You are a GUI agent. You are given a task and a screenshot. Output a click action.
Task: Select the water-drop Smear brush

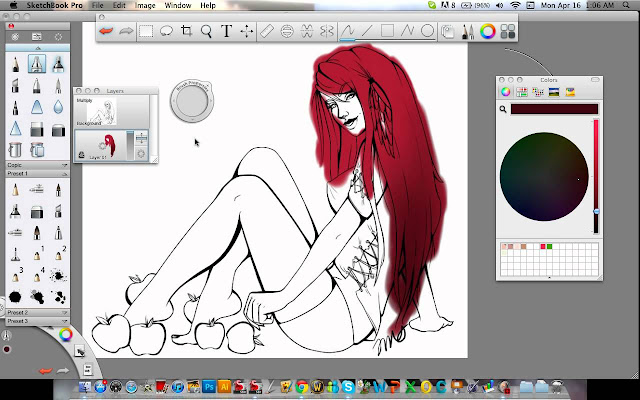coord(58,107)
